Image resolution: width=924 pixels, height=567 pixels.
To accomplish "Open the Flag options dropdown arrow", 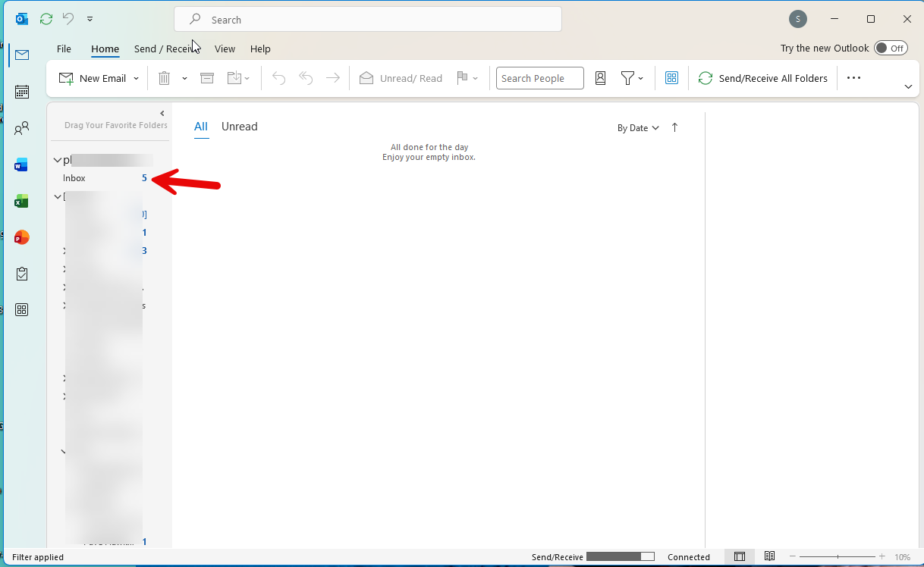I will tap(476, 79).
